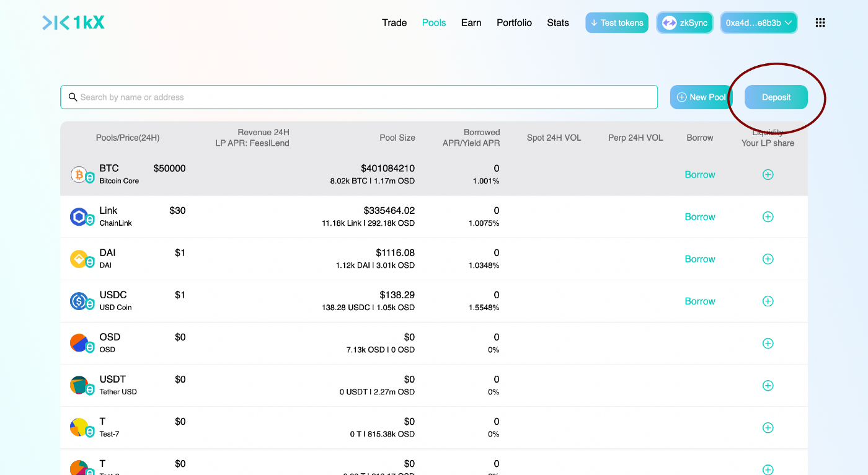Click the Pool Size column header
The image size is (868, 475).
click(x=397, y=138)
